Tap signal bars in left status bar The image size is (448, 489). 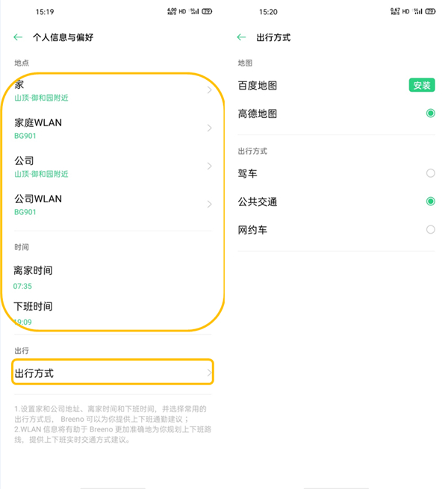tap(194, 12)
